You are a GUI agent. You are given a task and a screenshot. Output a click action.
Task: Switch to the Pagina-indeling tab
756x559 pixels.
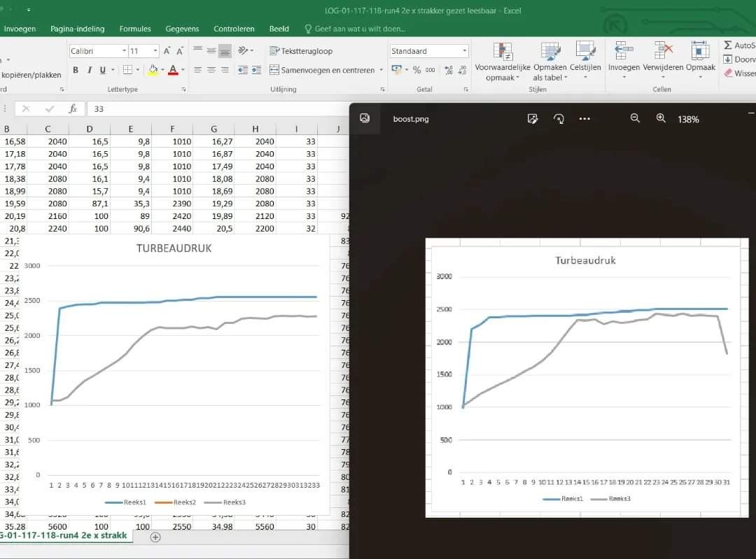pyautogui.click(x=78, y=29)
